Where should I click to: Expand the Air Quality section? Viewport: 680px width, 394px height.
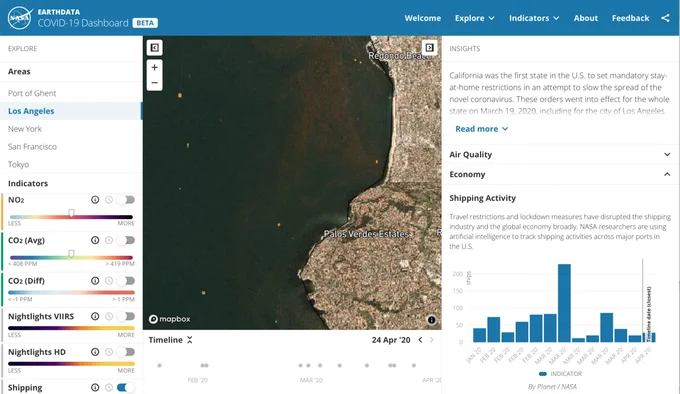pos(560,154)
